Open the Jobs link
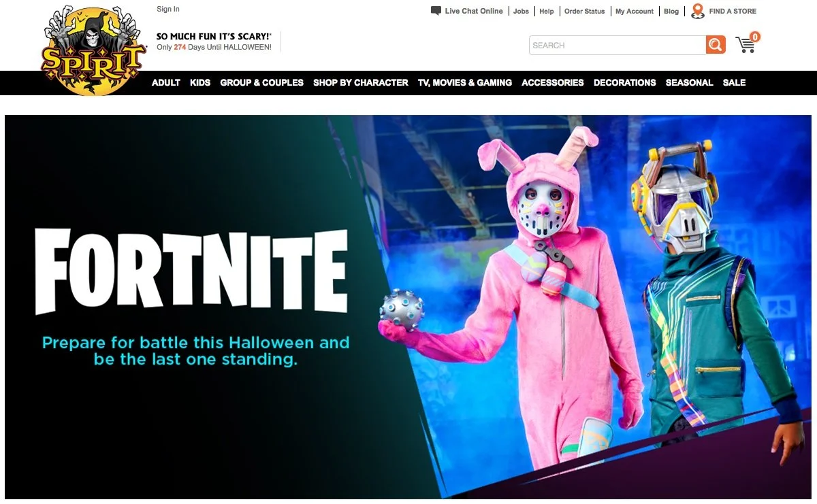Image resolution: width=817 pixels, height=504 pixels. click(521, 11)
